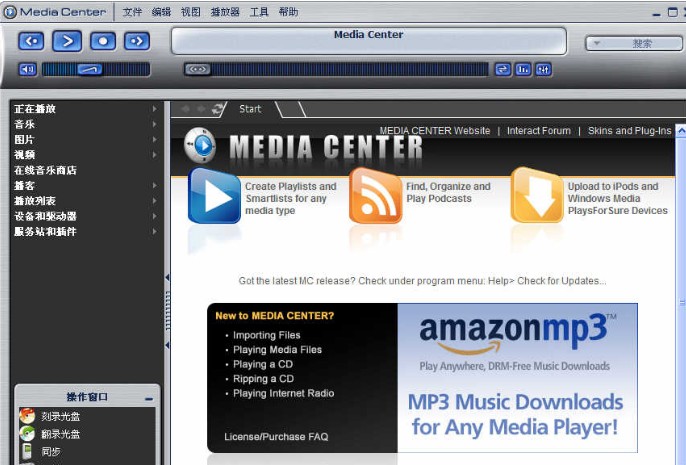686x465 pixels.
Task: Click the yellow download-arrow upload icon
Action: (537, 196)
